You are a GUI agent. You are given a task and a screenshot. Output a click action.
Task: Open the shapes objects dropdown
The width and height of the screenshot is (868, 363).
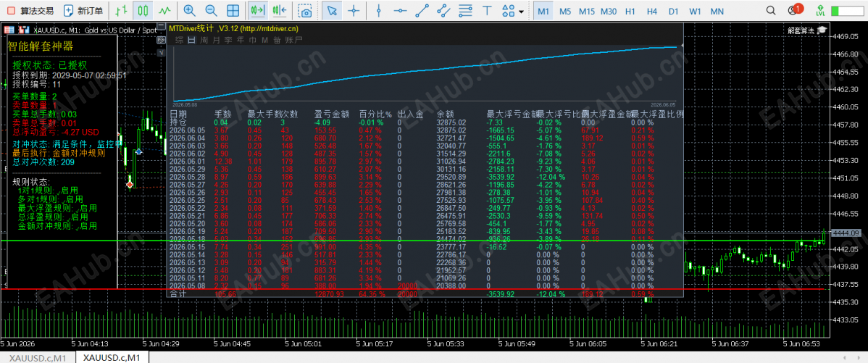tap(512, 11)
